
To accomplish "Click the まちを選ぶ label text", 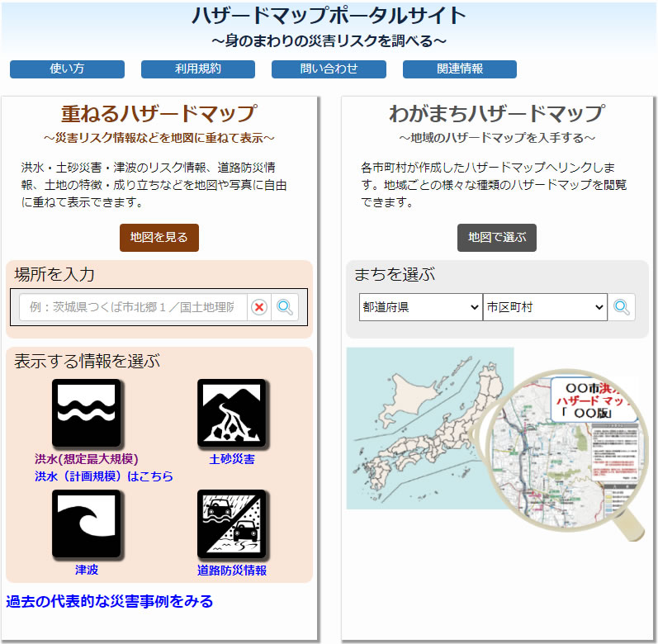I will 395,274.
